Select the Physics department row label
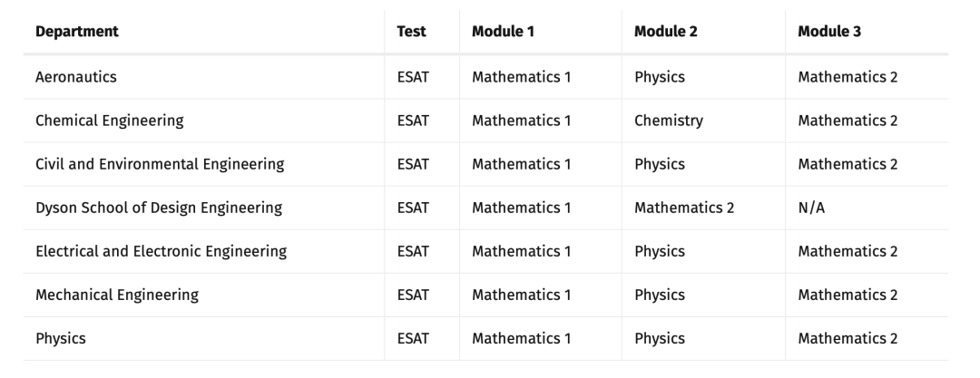 point(61,338)
